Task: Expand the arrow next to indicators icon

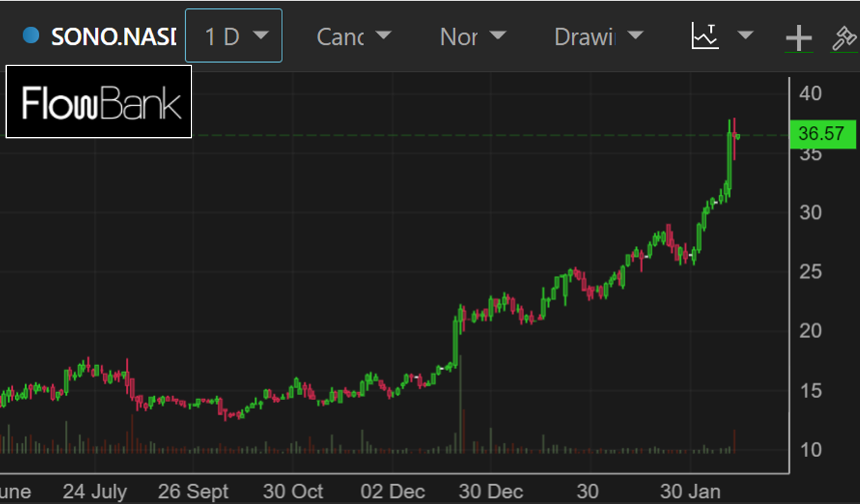Action: click(745, 35)
